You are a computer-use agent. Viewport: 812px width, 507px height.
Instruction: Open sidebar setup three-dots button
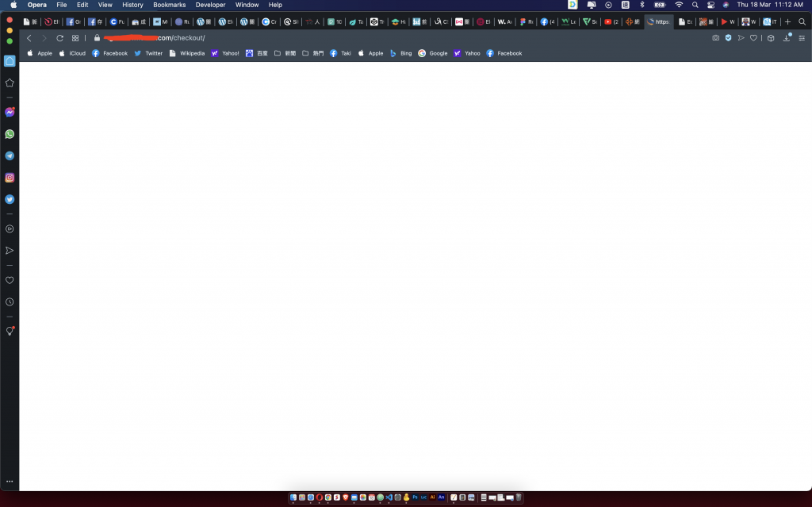(10, 481)
